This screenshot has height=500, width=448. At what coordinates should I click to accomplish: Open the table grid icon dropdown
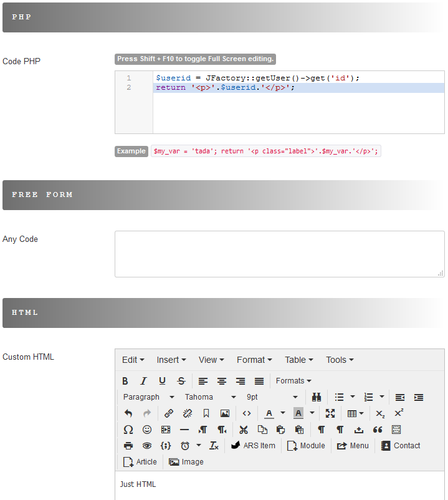[355, 413]
